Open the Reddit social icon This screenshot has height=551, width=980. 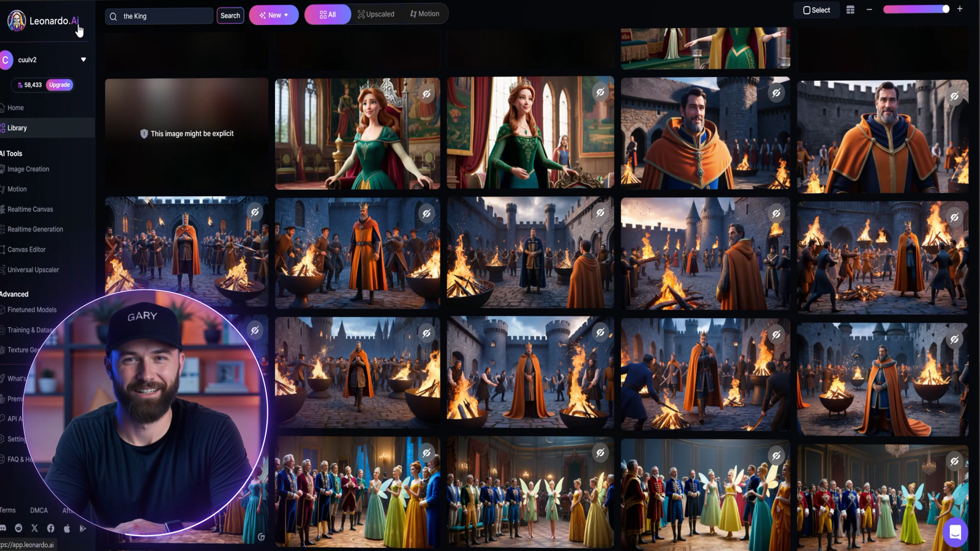click(x=18, y=528)
